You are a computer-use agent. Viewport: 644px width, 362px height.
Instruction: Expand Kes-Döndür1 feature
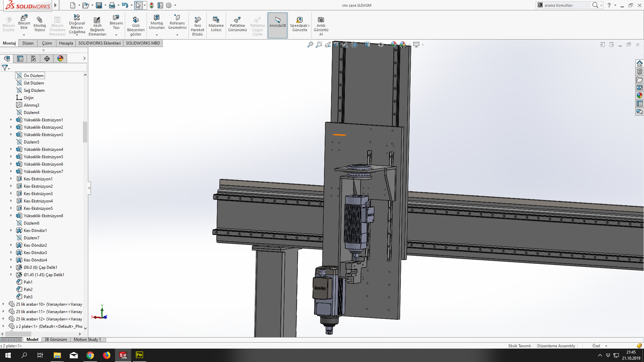pos(11,230)
